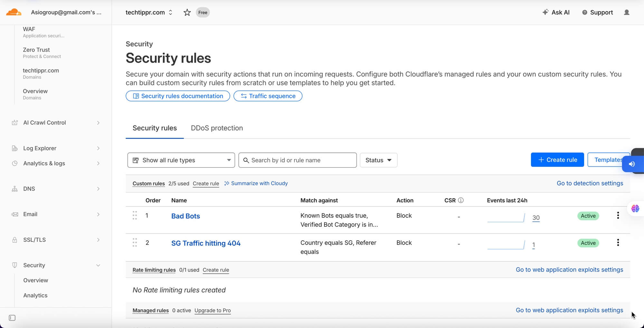Click the Support help icon

pos(584,13)
